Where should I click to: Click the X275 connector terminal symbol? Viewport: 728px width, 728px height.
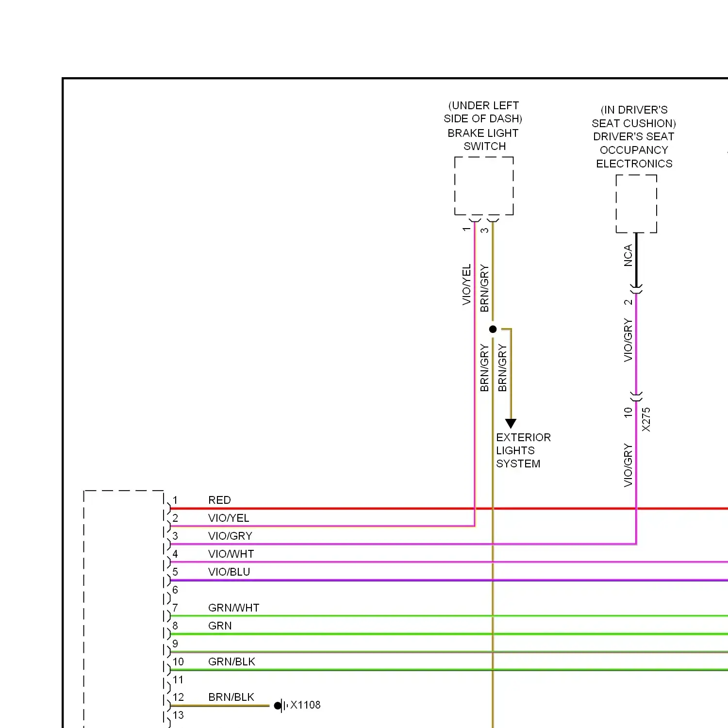(x=636, y=396)
